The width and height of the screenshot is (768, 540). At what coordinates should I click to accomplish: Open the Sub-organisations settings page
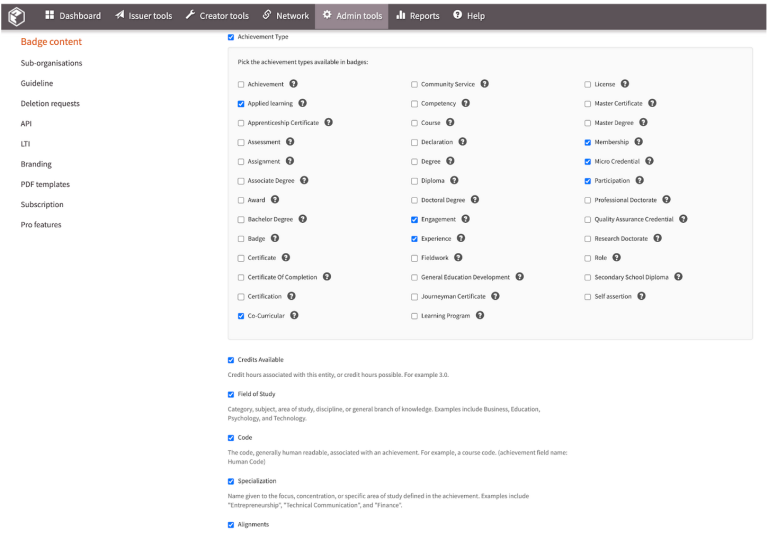coord(51,63)
